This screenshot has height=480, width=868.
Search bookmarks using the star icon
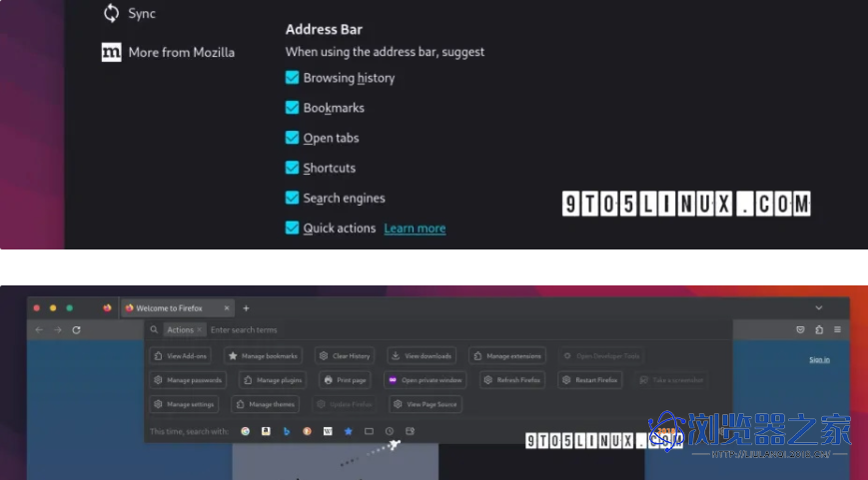pos(349,431)
